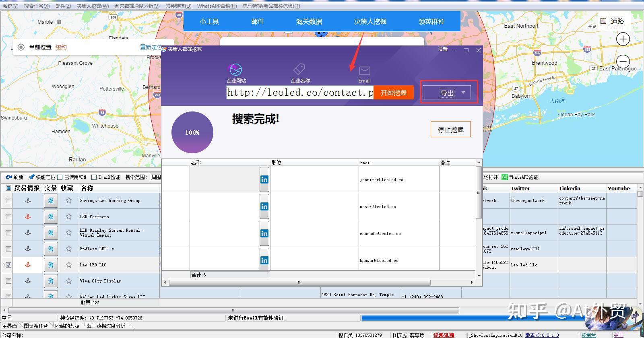This screenshot has width=644, height=338.
Task: Open the 邮件(Z) menu
Action: click(63, 6)
